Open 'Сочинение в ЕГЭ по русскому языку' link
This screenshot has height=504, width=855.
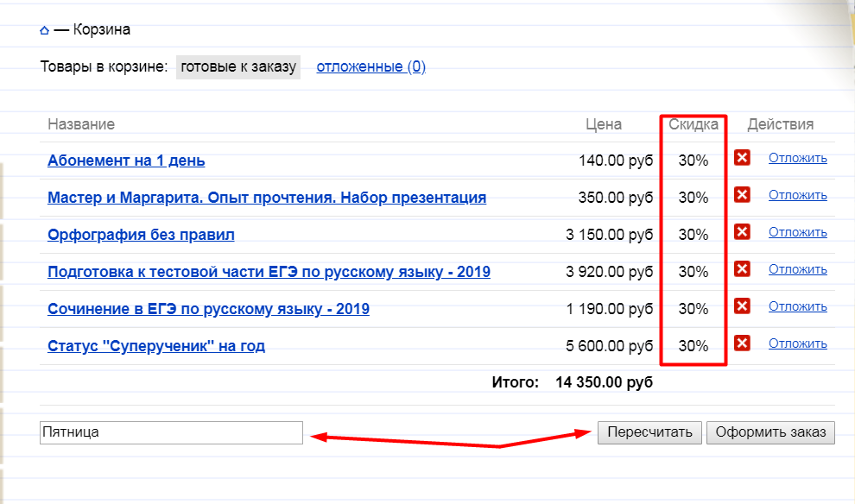tap(208, 309)
